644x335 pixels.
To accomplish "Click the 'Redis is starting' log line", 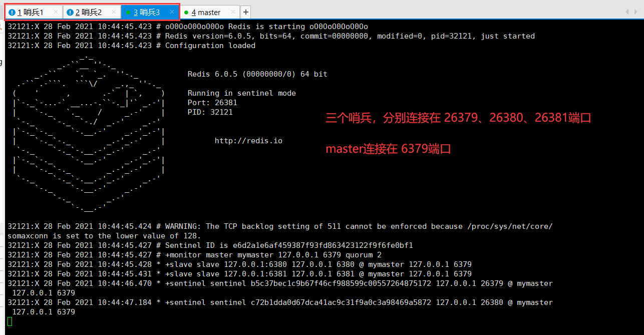I will [x=188, y=27].
